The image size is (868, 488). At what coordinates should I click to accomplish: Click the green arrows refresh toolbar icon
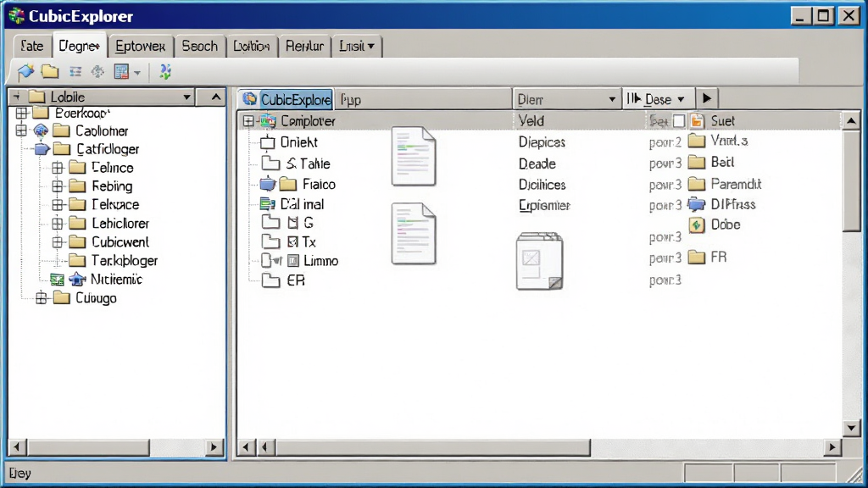165,71
